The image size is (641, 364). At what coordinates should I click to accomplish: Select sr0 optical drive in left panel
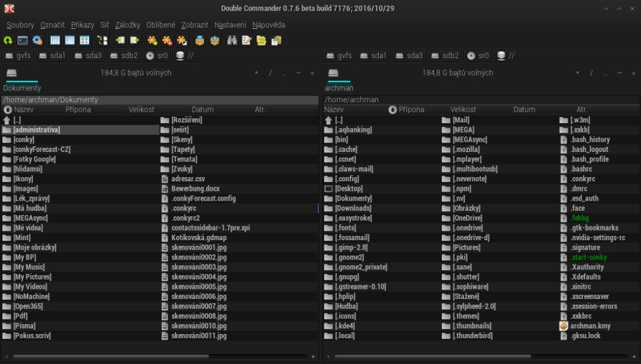(157, 56)
